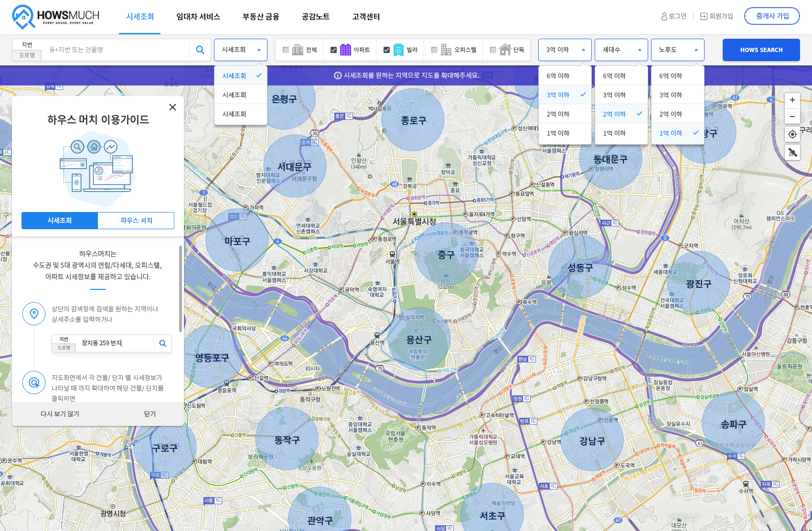Switch to the 하우스 서치 tab
This screenshot has width=812, height=531.
pos(136,221)
